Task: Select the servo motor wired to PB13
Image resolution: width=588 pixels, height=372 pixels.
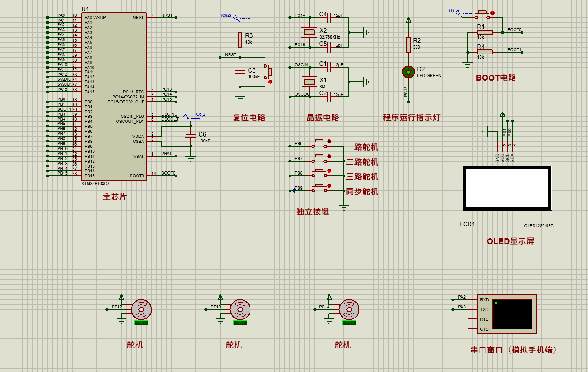Action: coord(240,310)
